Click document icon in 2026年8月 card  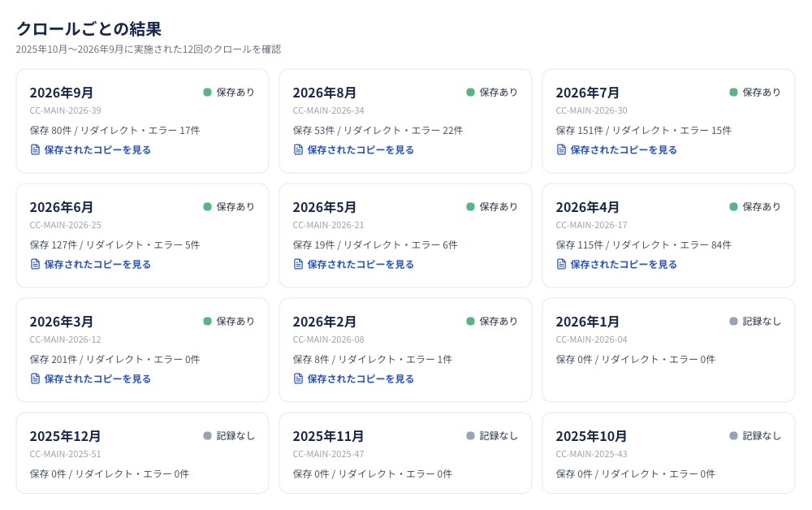298,149
